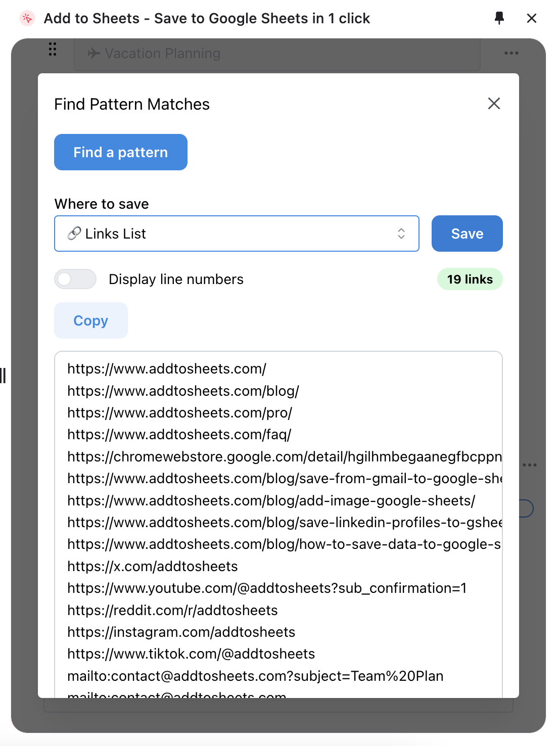
Task: Click the reddit.com/r/addtosheets line in results
Action: click(172, 611)
